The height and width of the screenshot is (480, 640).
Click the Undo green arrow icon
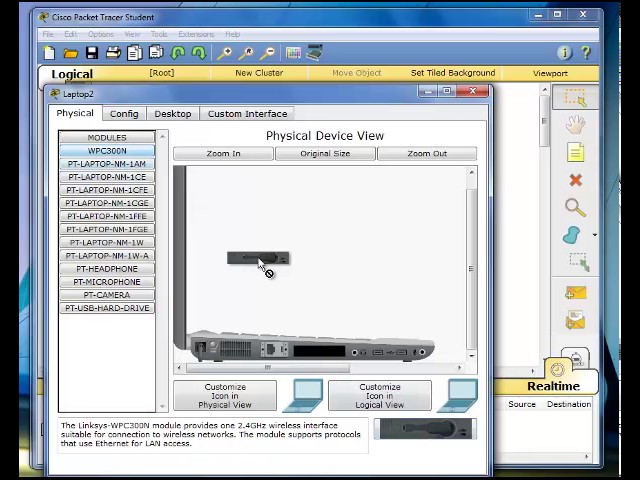(x=178, y=53)
